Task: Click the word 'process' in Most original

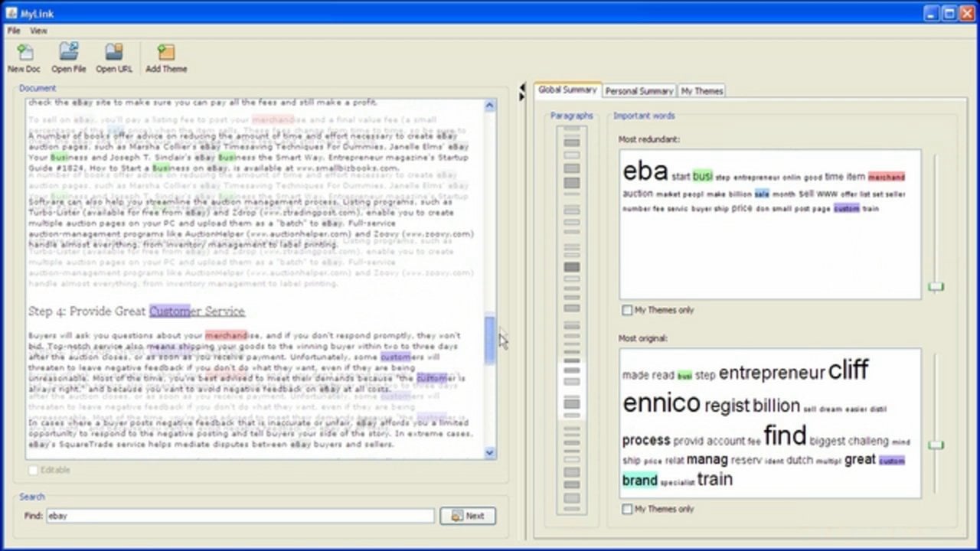Action: (x=646, y=441)
